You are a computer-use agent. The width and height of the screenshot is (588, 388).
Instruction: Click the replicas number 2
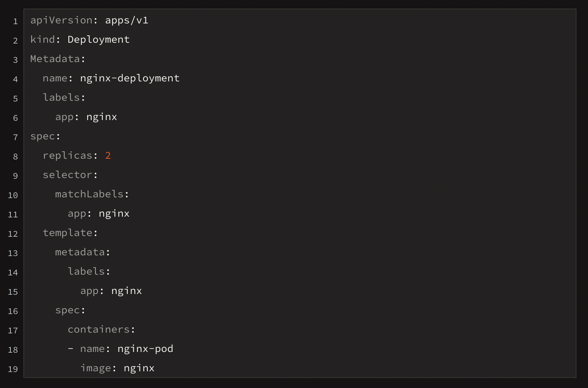point(108,156)
